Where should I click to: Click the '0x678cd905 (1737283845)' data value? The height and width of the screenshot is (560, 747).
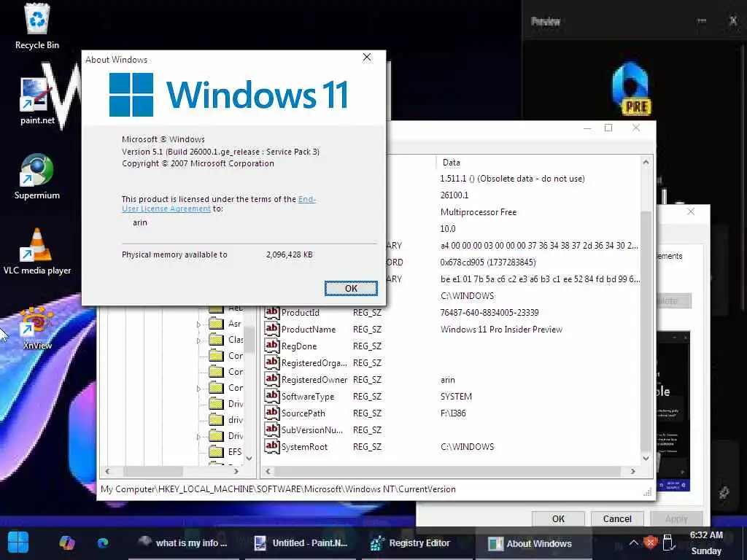click(x=488, y=262)
